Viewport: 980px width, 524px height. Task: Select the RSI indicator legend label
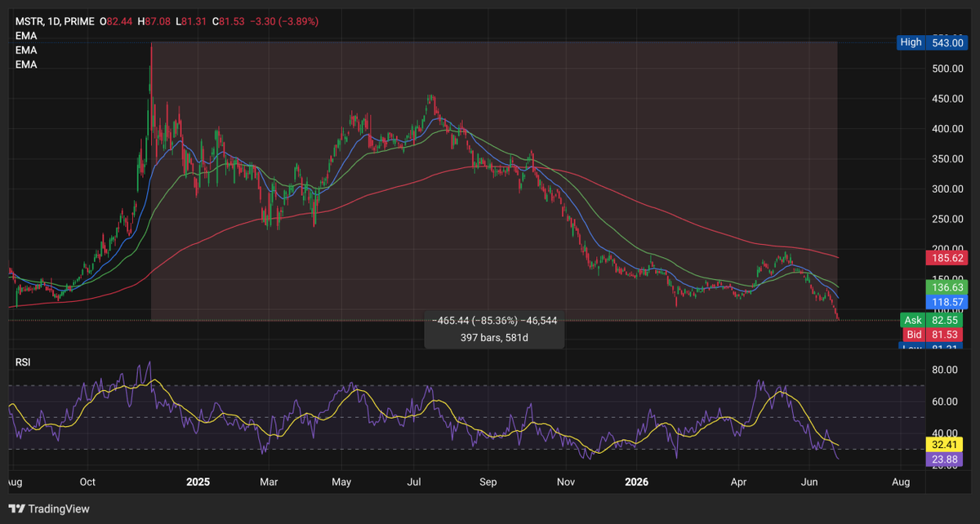point(24,361)
